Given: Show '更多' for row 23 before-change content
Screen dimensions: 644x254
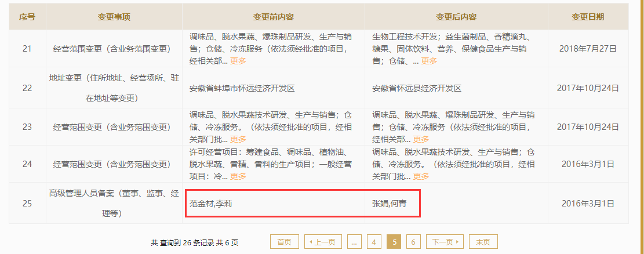Looking at the screenshot, I should pyautogui.click(x=238, y=139).
